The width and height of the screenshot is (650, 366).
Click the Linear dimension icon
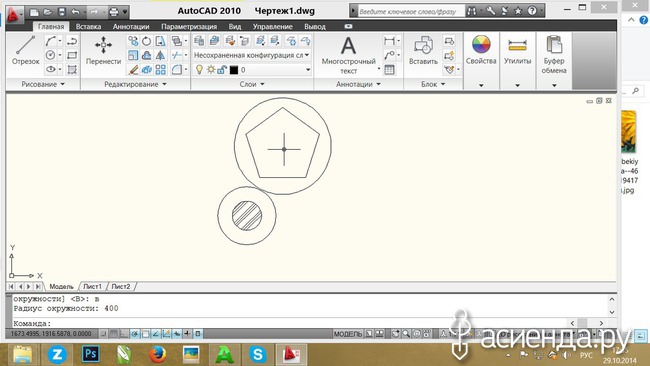click(x=389, y=41)
